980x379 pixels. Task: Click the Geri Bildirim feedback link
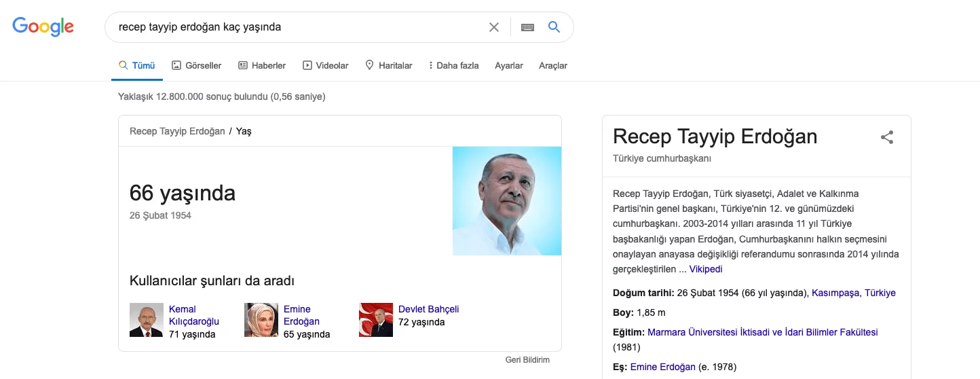pyautogui.click(x=527, y=359)
